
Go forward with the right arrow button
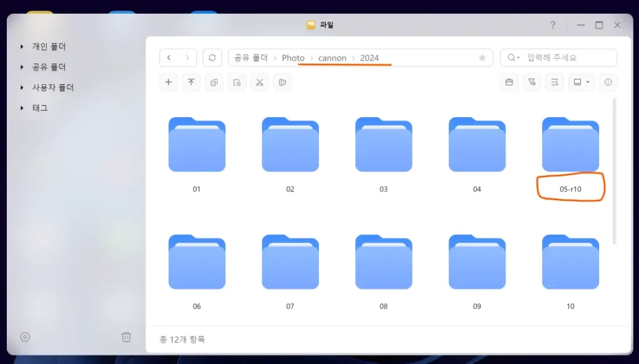[x=187, y=58]
